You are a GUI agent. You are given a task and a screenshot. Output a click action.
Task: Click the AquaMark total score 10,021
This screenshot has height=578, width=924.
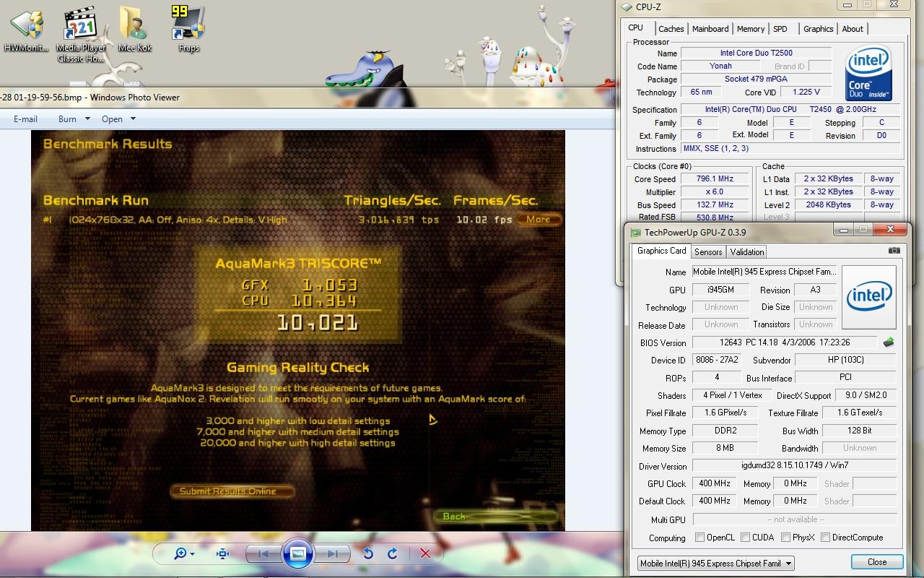317,322
